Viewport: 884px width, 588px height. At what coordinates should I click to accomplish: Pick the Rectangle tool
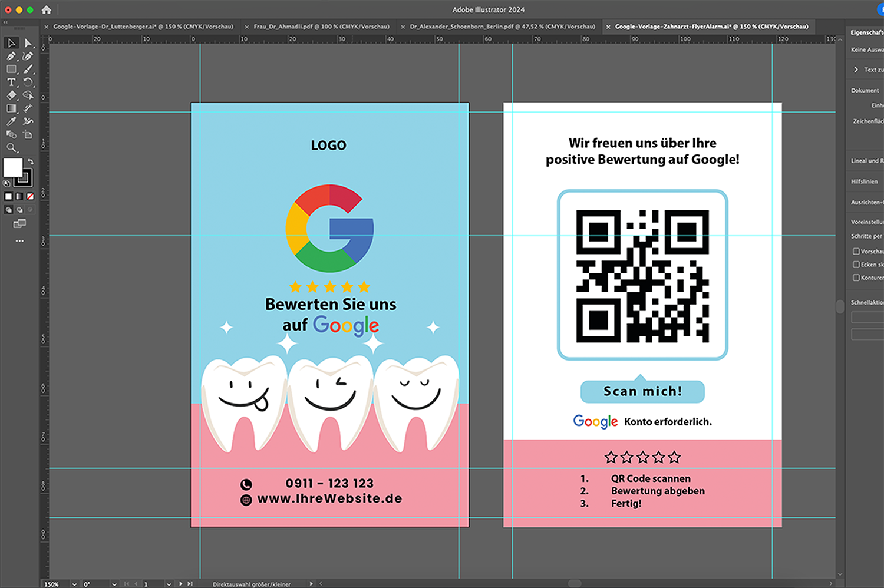click(x=11, y=69)
